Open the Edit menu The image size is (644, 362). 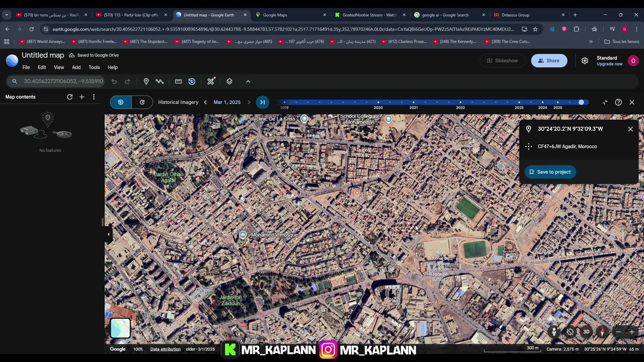pos(42,67)
